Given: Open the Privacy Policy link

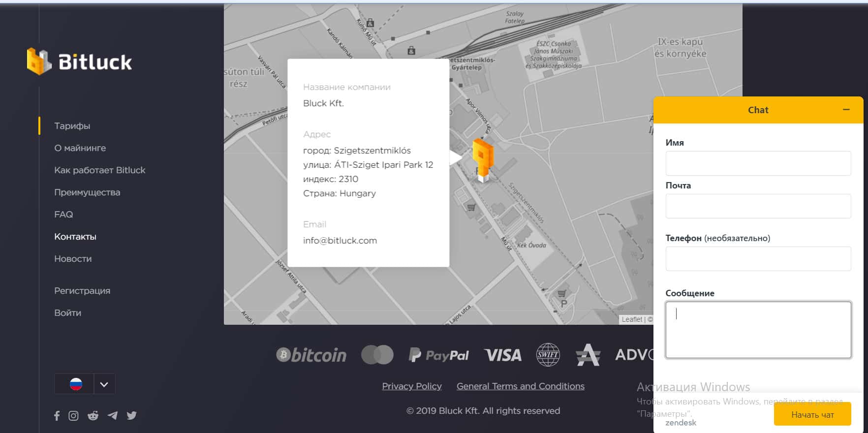Looking at the screenshot, I should point(412,386).
